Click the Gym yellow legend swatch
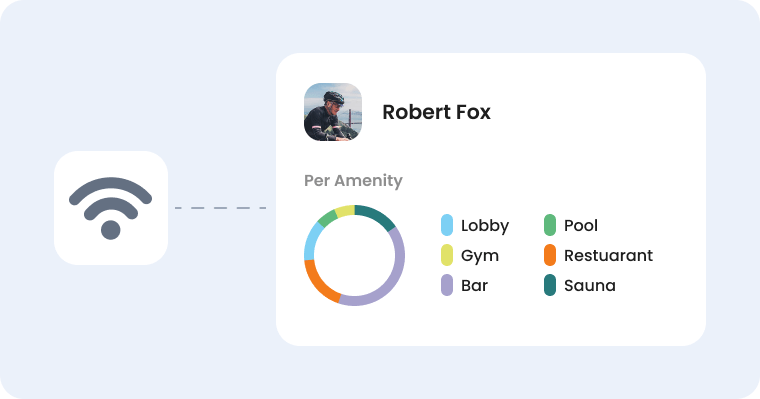The width and height of the screenshot is (760, 399). click(447, 255)
